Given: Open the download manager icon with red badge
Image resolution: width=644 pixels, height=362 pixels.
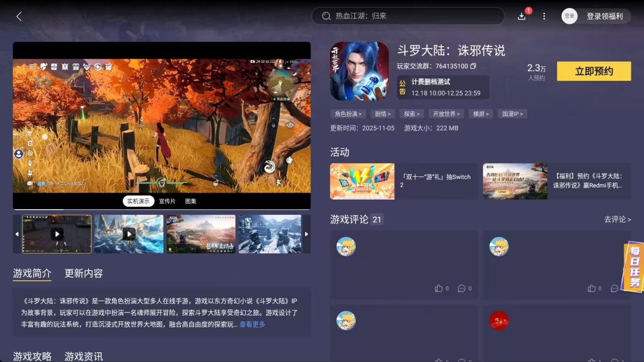Looking at the screenshot, I should pos(522,16).
